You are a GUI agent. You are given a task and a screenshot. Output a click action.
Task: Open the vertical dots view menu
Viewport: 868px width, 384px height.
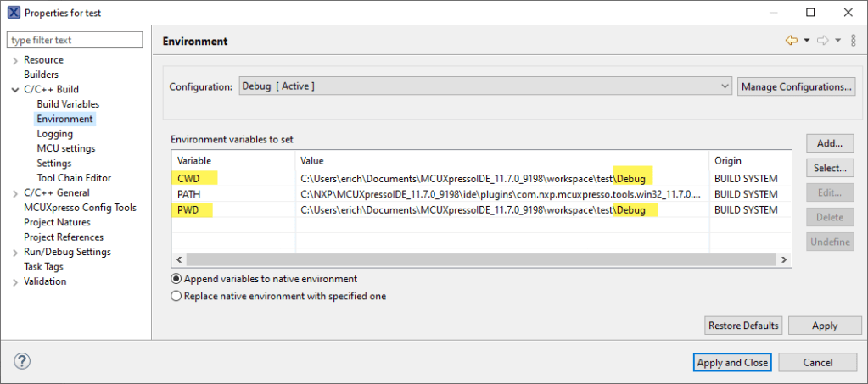853,41
